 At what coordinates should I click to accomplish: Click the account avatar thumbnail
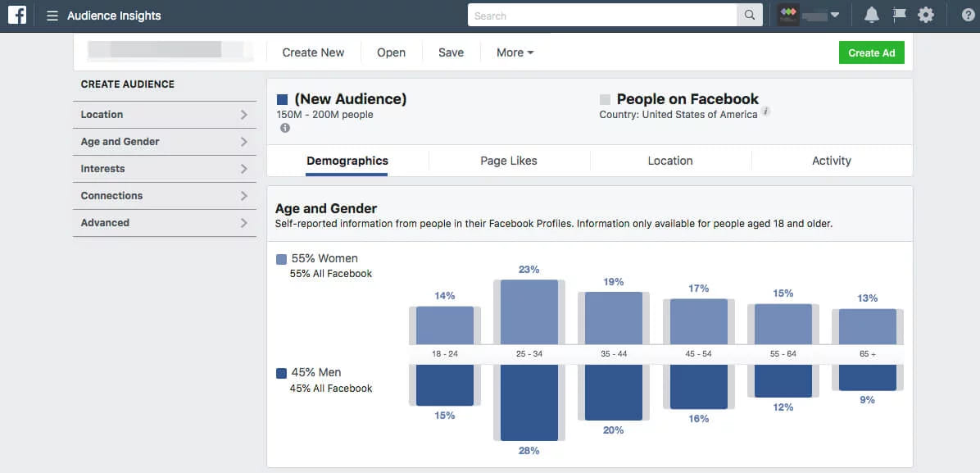[788, 16]
